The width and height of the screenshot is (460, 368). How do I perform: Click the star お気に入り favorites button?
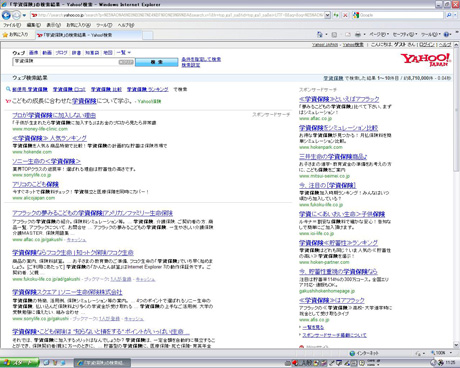point(15,35)
